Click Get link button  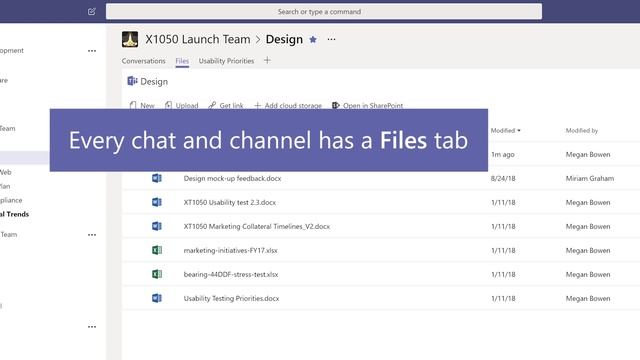(226, 105)
